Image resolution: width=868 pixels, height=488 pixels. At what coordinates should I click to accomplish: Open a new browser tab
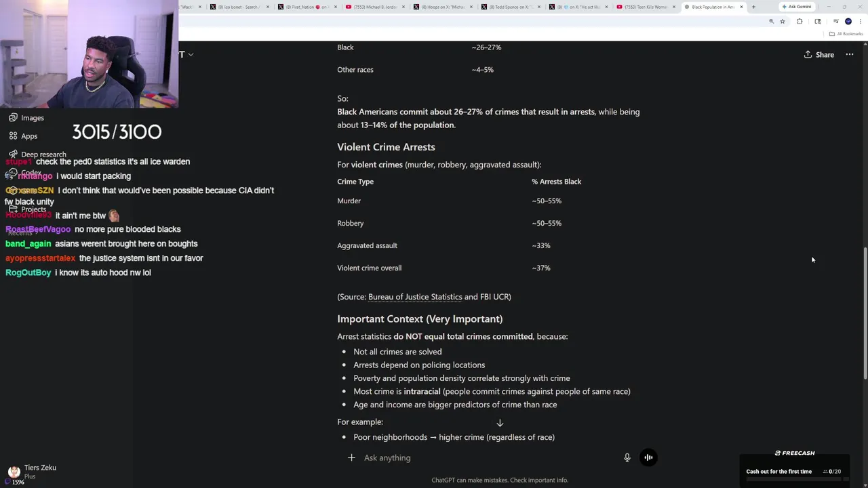[x=753, y=7]
